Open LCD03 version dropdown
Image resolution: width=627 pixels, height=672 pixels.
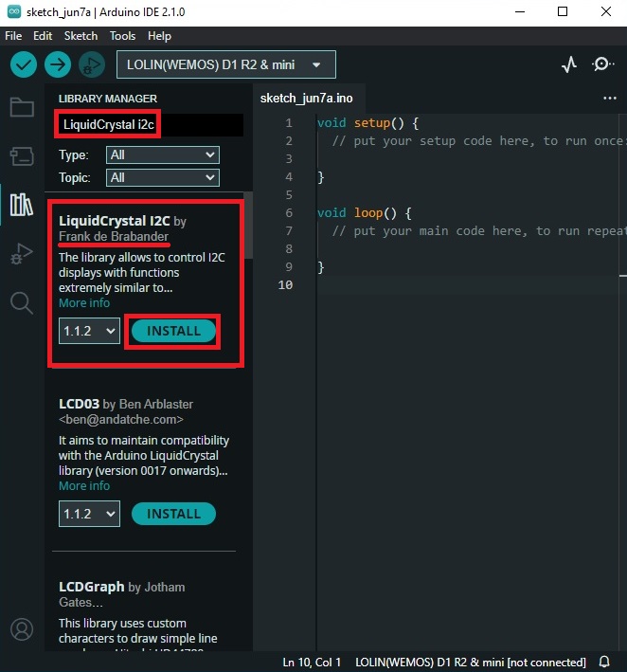pyautogui.click(x=89, y=514)
